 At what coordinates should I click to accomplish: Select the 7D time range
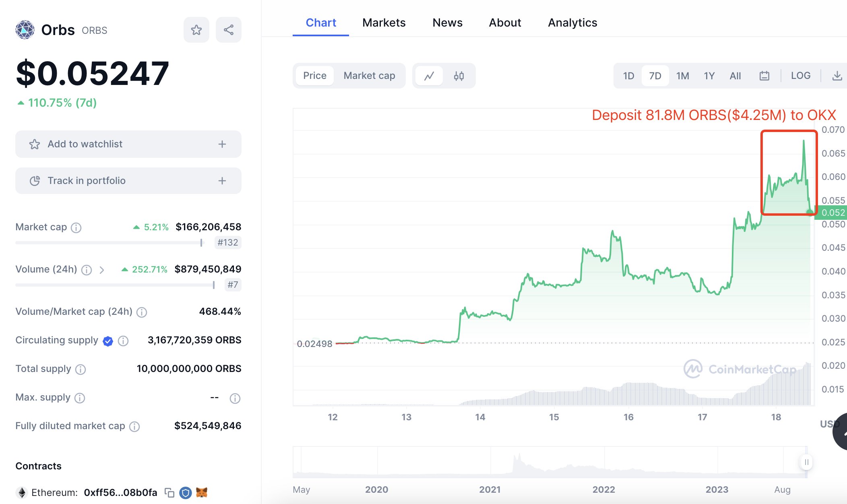[655, 76]
